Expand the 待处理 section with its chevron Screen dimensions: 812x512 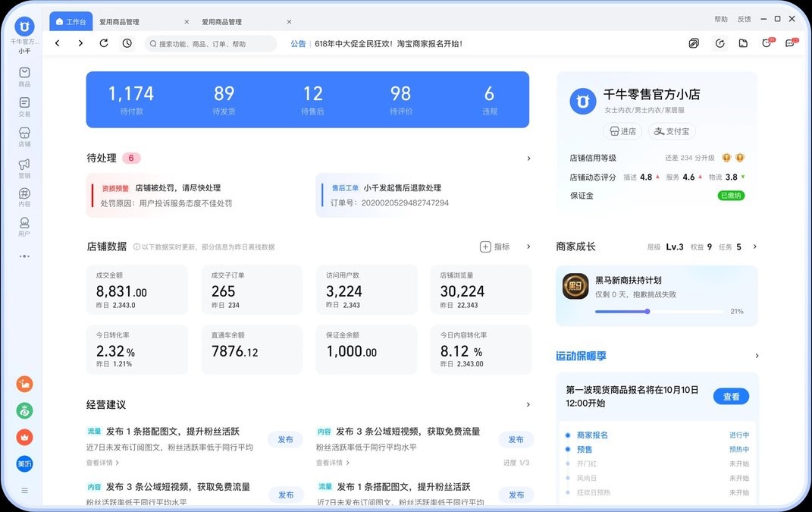(x=528, y=158)
